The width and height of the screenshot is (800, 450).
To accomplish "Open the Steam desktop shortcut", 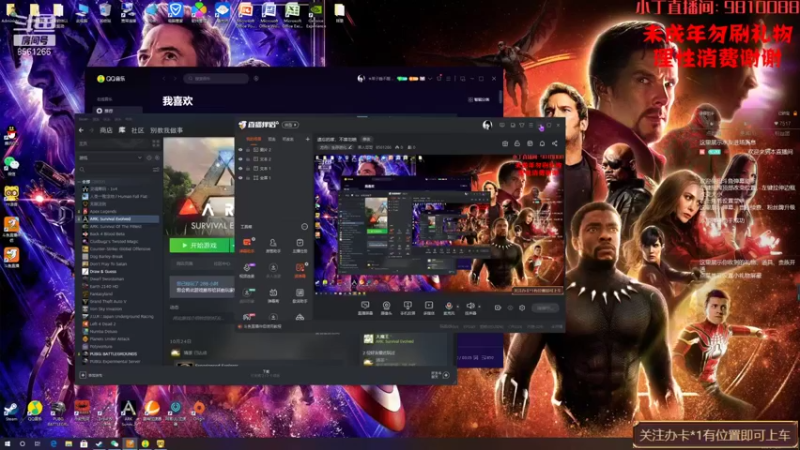I will pyautogui.click(x=11, y=410).
